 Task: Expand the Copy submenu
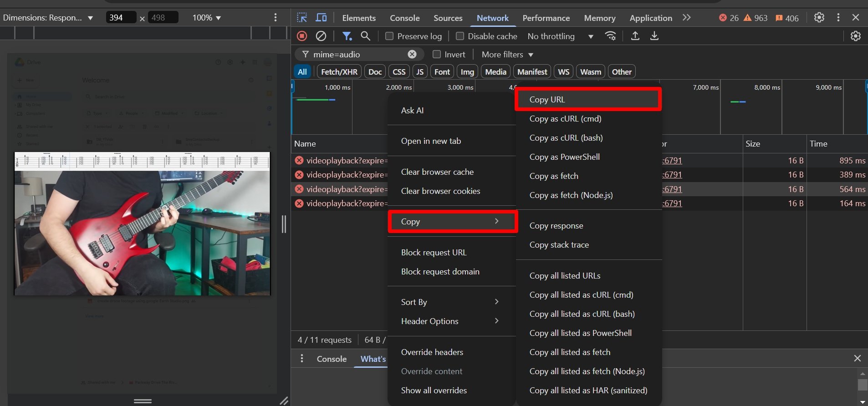click(x=452, y=221)
